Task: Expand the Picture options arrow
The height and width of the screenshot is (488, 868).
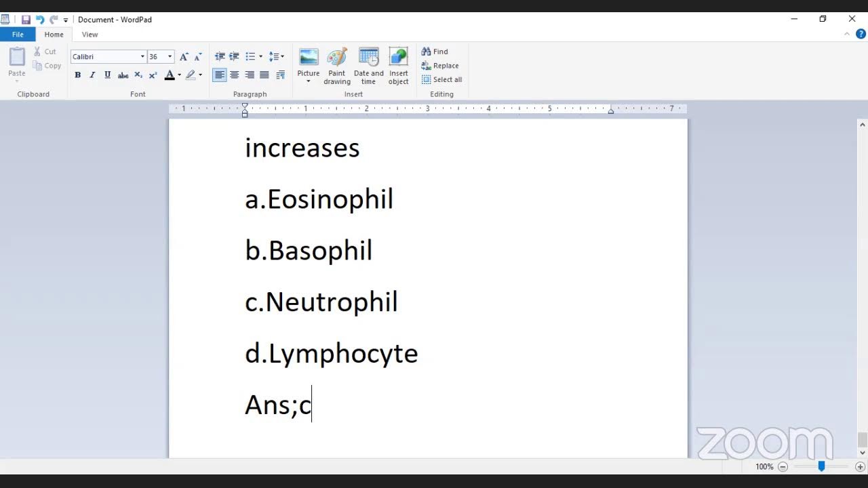Action: point(309,82)
